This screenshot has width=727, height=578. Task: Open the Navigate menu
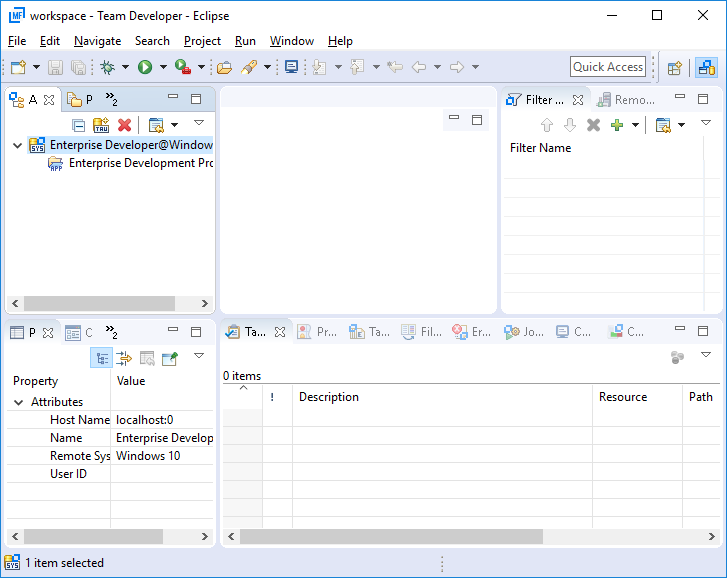click(x=97, y=41)
